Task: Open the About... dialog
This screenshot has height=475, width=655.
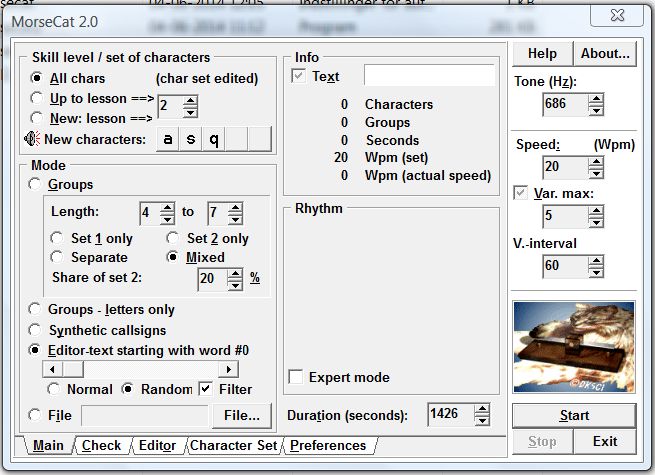Action: point(605,54)
